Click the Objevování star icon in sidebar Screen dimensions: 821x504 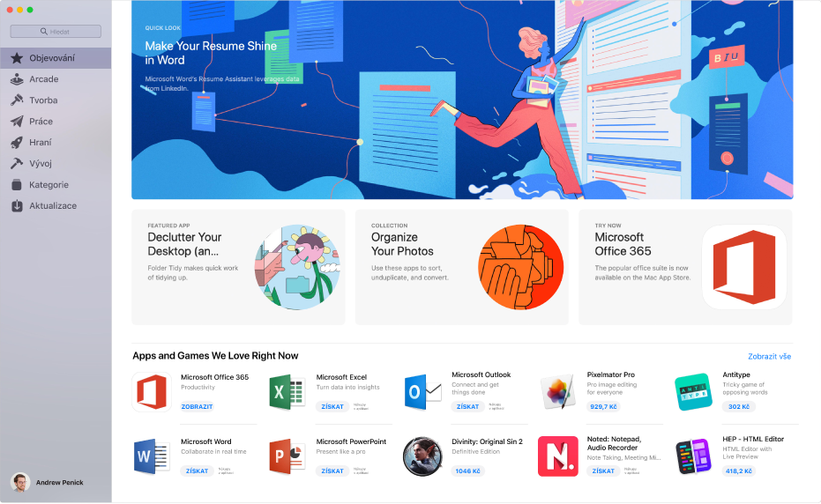[x=17, y=58]
